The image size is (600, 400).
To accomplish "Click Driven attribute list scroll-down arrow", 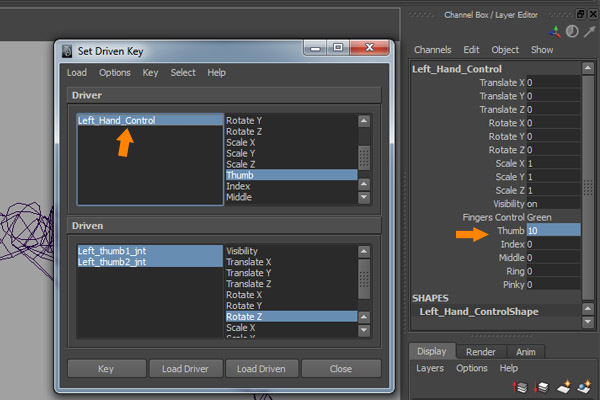I will click(364, 330).
